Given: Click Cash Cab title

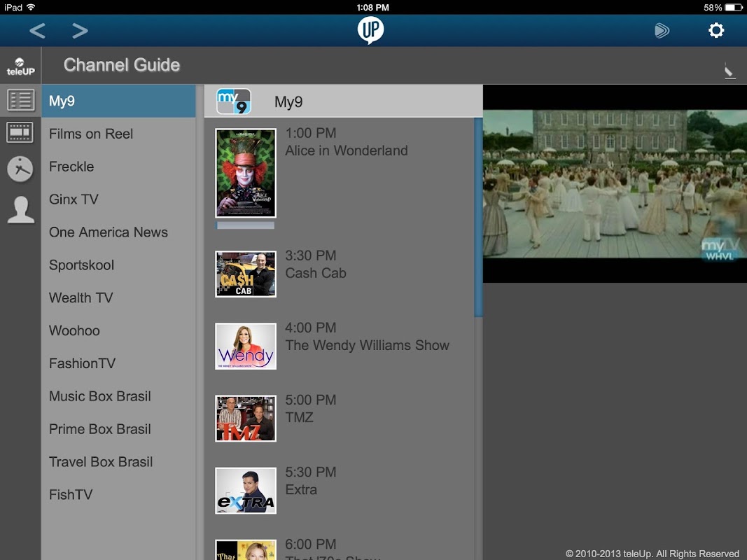Looking at the screenshot, I should pyautogui.click(x=315, y=273).
